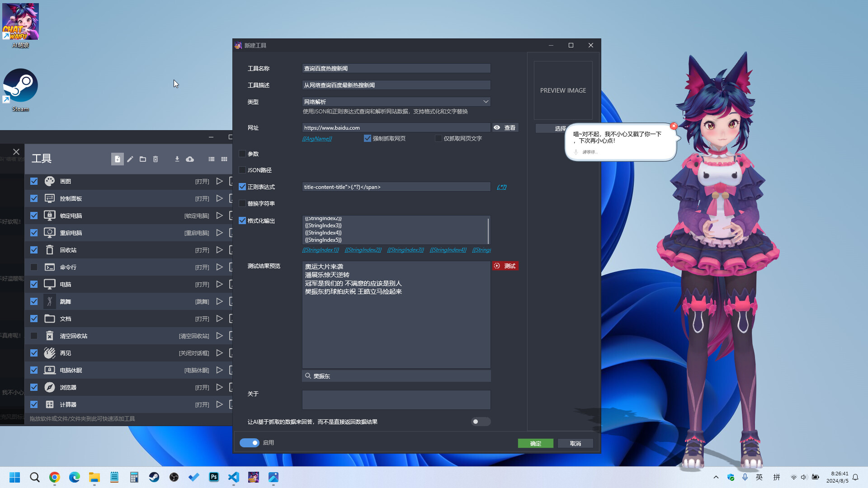Confirm with the 确定 button
Viewport: 868px width, 488px height.
(x=536, y=443)
